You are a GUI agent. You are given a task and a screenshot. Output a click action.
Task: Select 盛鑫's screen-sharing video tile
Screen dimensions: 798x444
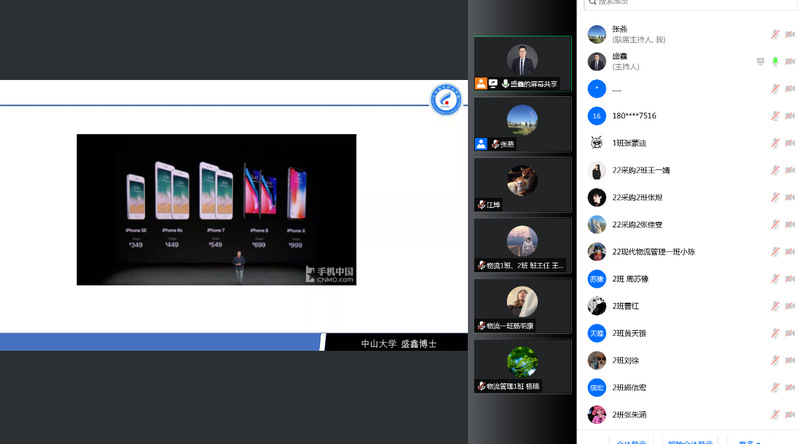[x=523, y=64]
